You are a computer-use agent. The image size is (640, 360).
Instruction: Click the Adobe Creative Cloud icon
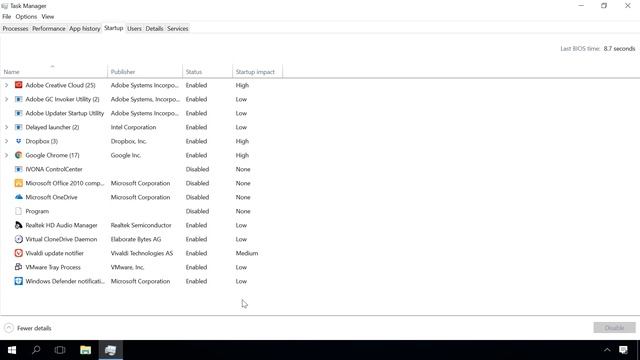click(18, 85)
